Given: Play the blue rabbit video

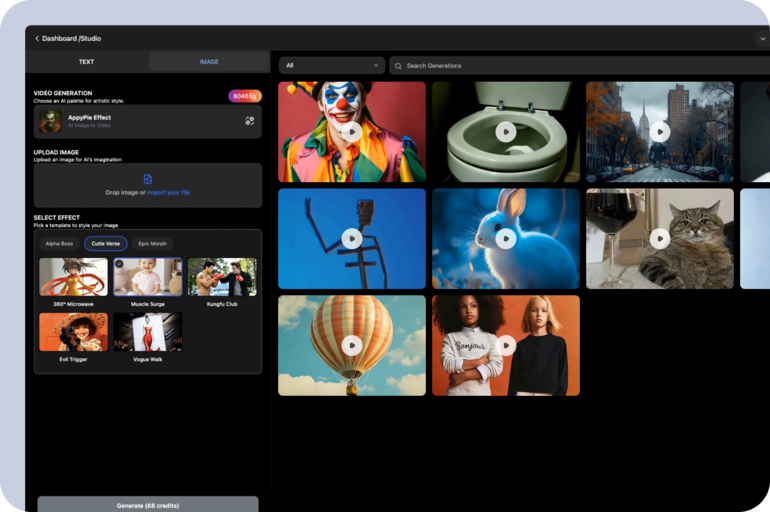Looking at the screenshot, I should pos(505,238).
